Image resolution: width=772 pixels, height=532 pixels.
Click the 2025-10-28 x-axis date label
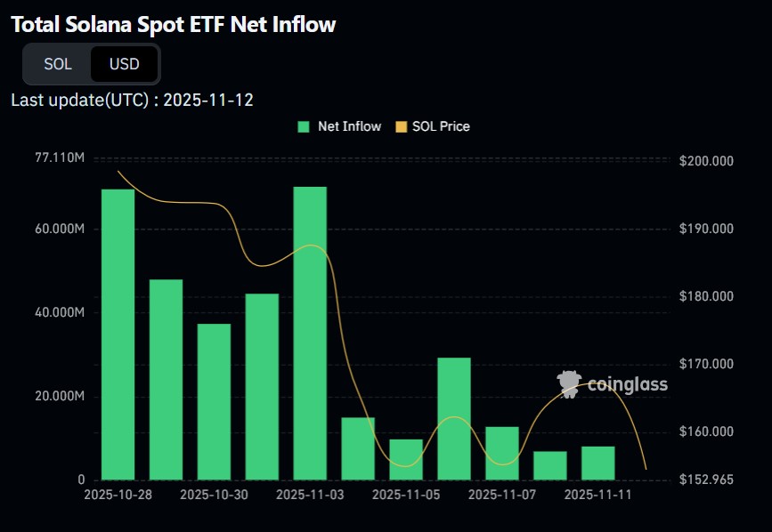(118, 495)
